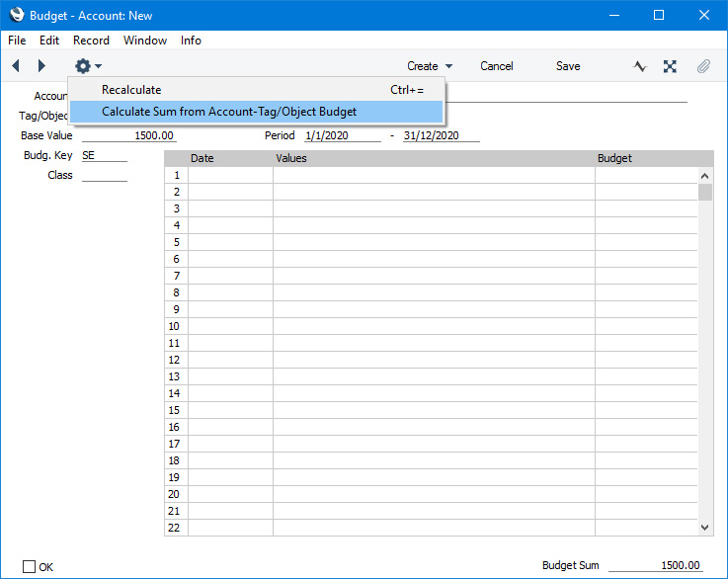Select row number 10 in the table

pyautogui.click(x=177, y=326)
